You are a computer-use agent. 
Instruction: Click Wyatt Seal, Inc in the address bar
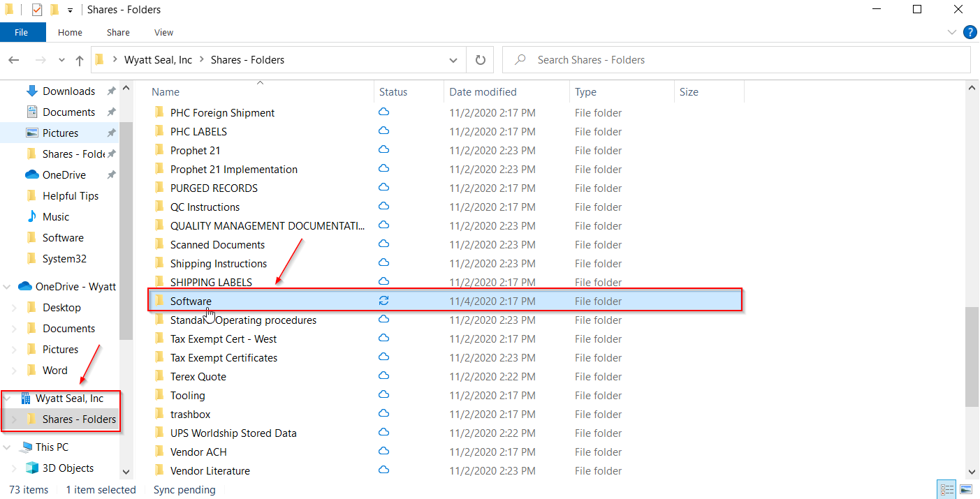(x=158, y=60)
